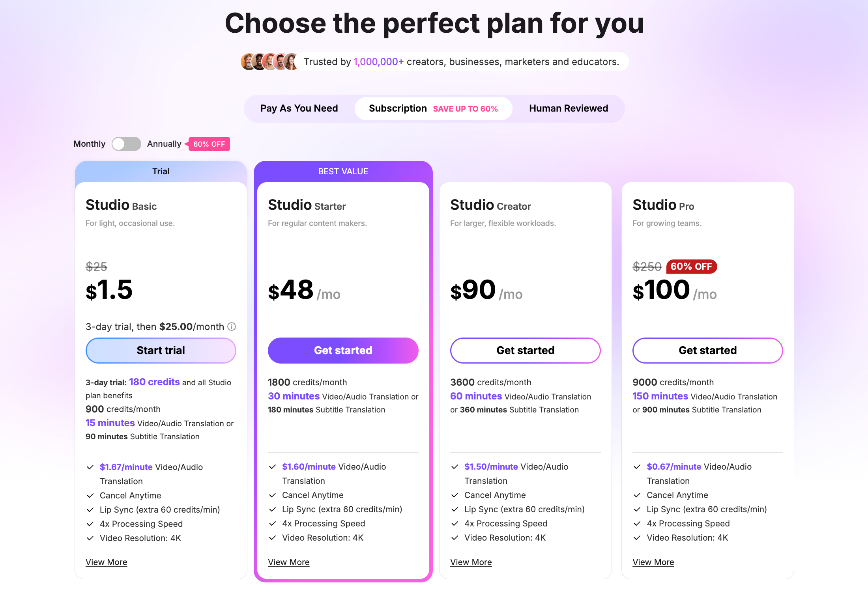Click the 60% OFF badge on Studio Pro
868x597 pixels.
pos(691,267)
